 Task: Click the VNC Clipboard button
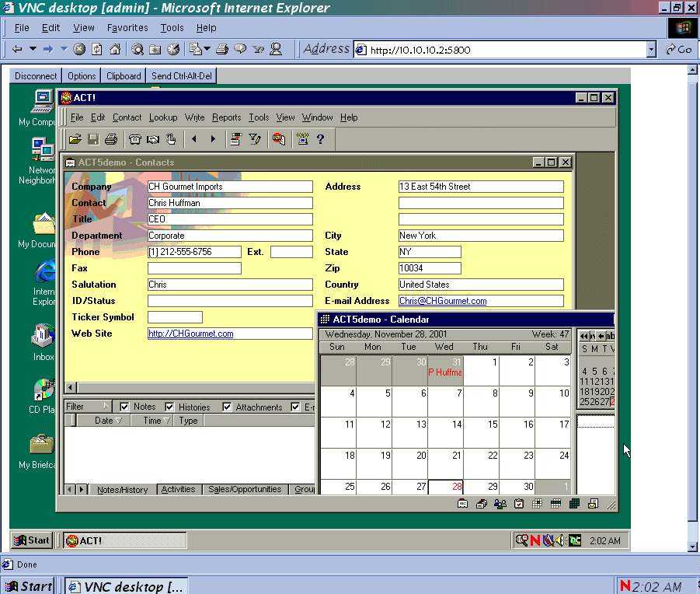tap(124, 76)
